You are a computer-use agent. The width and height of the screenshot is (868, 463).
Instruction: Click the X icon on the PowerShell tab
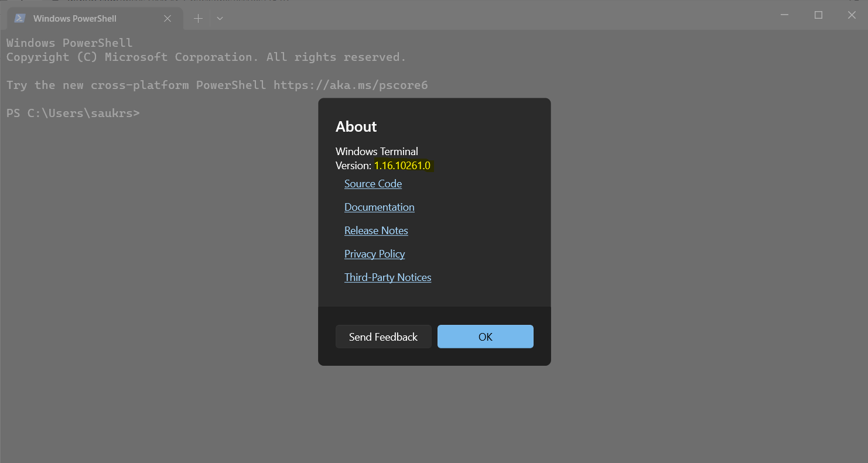pyautogui.click(x=168, y=18)
